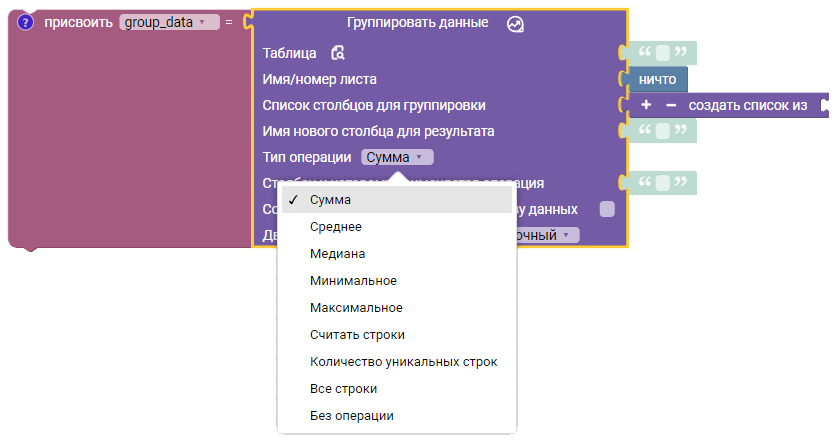Open the group_data variable dropdown
836x445 pixels.
click(170, 22)
